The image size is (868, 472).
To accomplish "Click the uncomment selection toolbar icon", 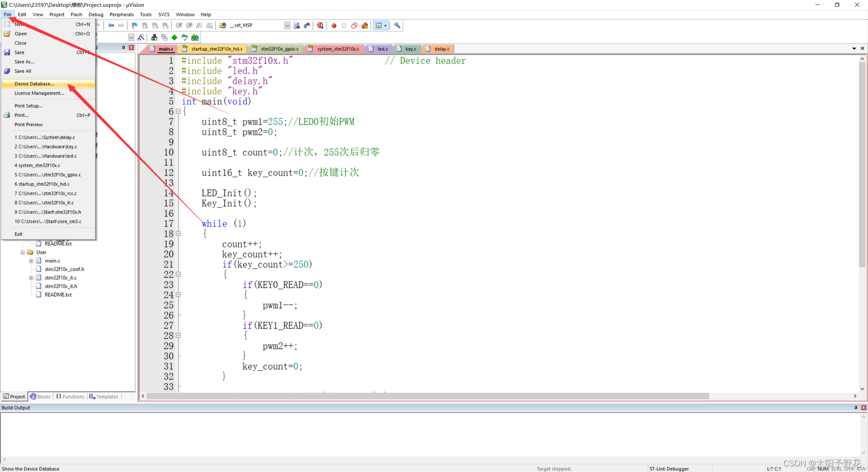I will tap(210, 25).
